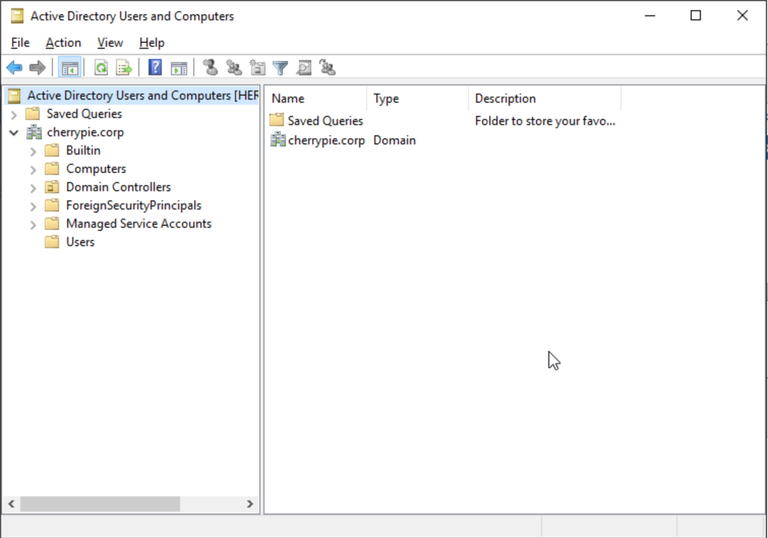Viewport: 768px width, 538px height.
Task: Select the Users container in tree
Action: 80,242
